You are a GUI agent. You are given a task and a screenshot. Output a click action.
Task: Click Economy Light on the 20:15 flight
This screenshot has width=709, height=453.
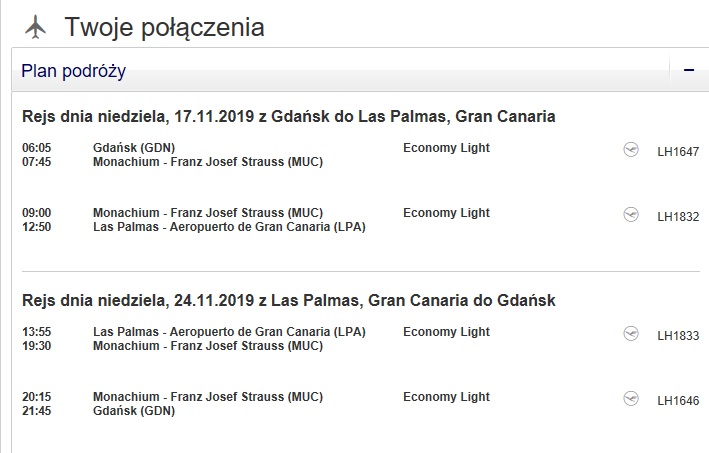point(446,397)
